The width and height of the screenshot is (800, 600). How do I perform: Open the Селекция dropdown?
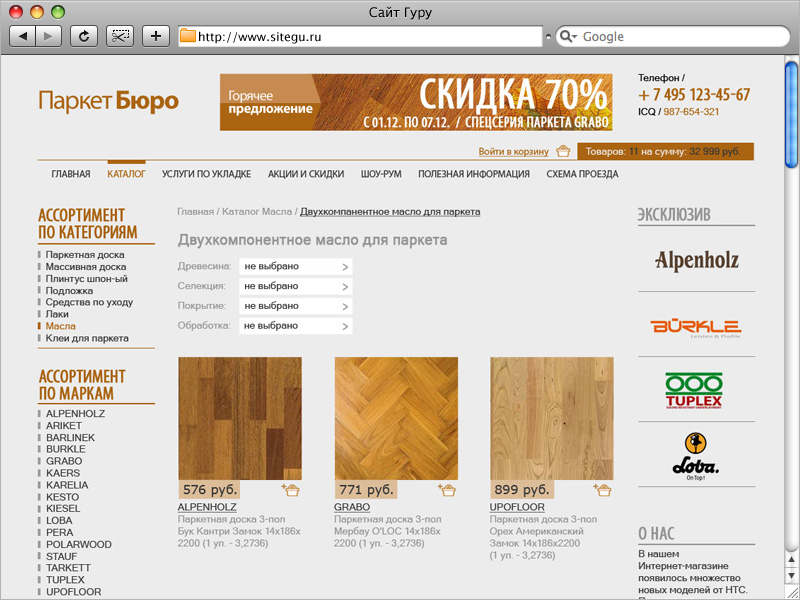click(x=295, y=286)
